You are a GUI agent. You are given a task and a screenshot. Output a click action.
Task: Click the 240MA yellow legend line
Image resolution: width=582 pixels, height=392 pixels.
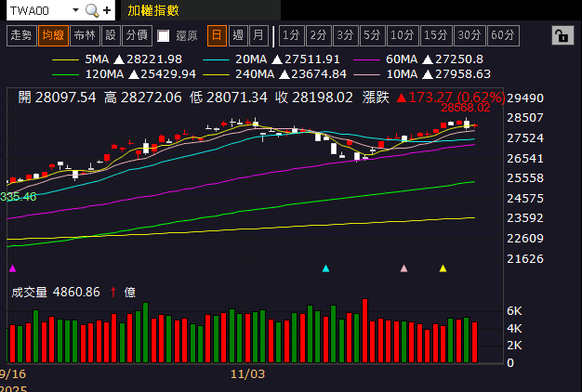pos(217,74)
